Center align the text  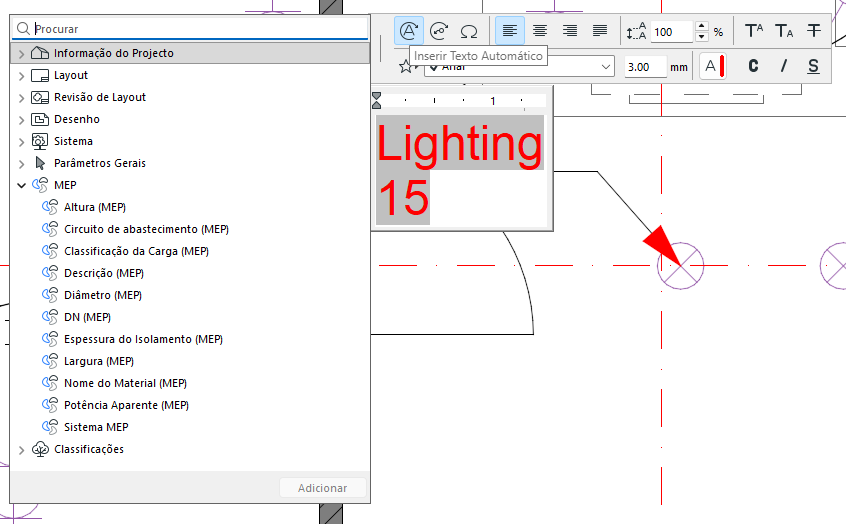point(540,31)
